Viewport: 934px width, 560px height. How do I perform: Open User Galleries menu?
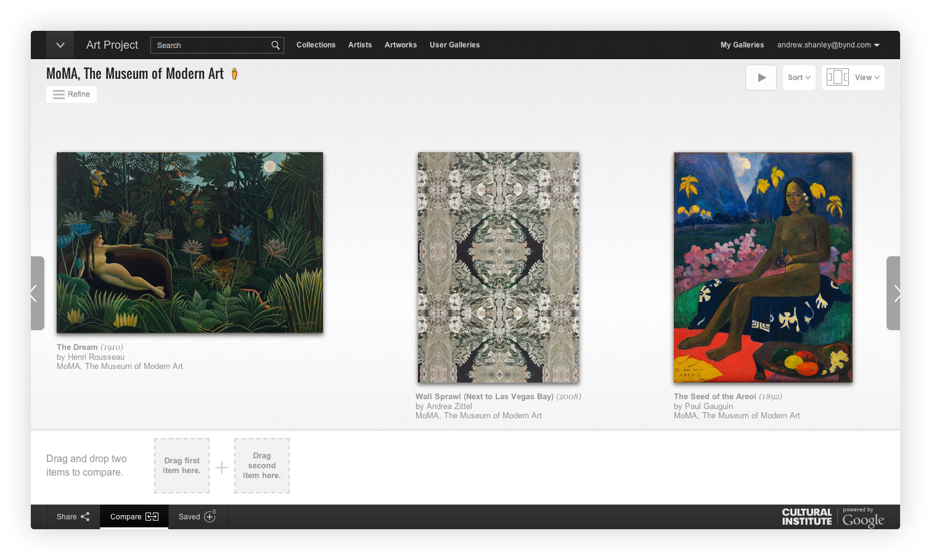[x=455, y=45]
